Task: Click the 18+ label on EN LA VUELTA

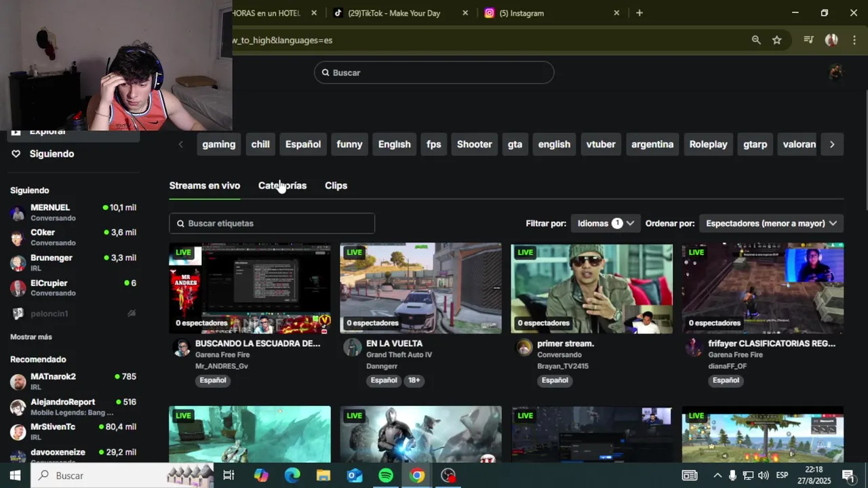Action: click(414, 380)
